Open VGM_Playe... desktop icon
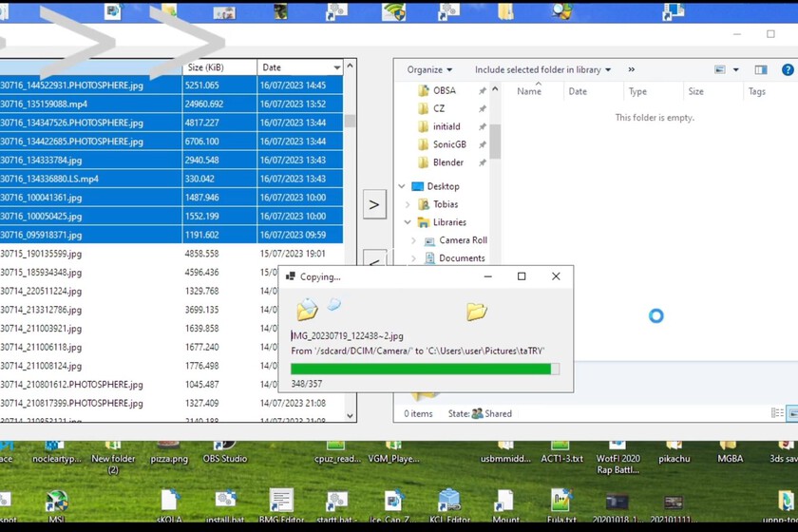Image resolution: width=798 pixels, height=532 pixels. pos(394,452)
